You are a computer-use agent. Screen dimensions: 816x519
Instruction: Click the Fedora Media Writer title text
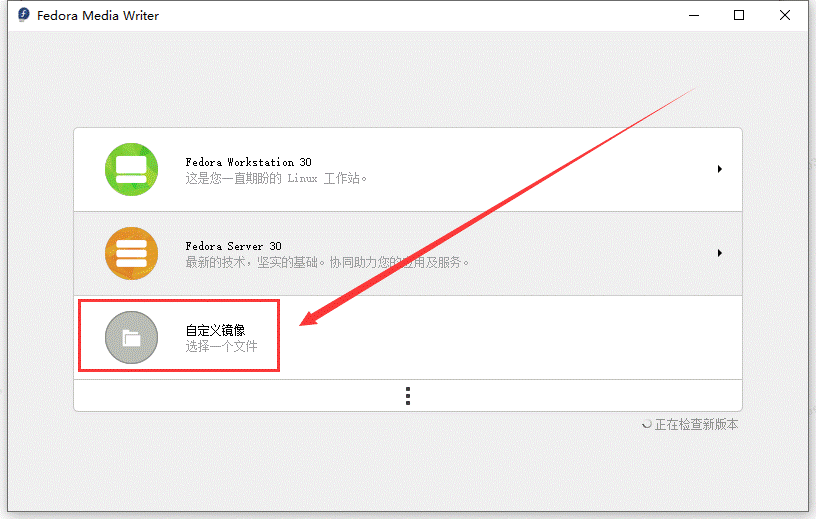[98, 16]
